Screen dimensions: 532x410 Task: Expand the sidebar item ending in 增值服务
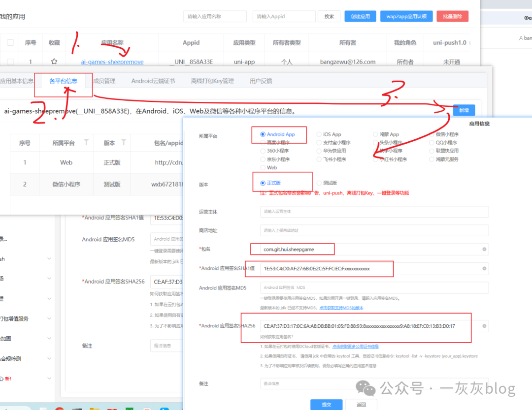[49, 318]
